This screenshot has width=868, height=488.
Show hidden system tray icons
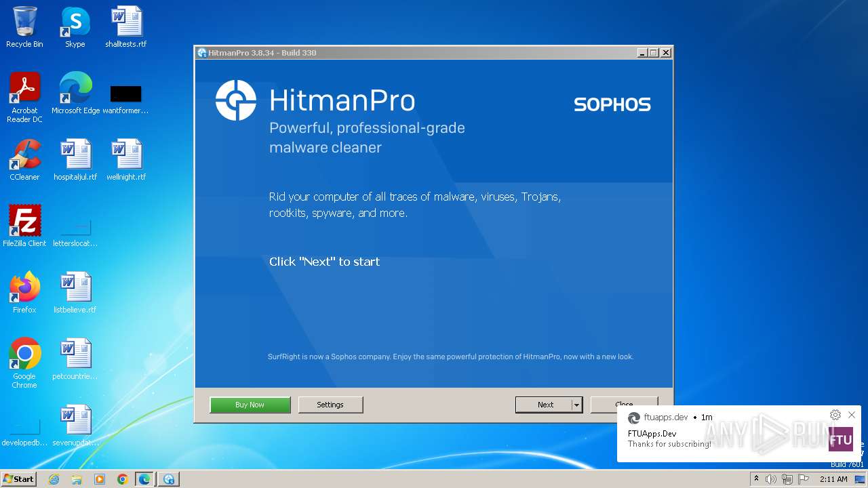[756, 479]
